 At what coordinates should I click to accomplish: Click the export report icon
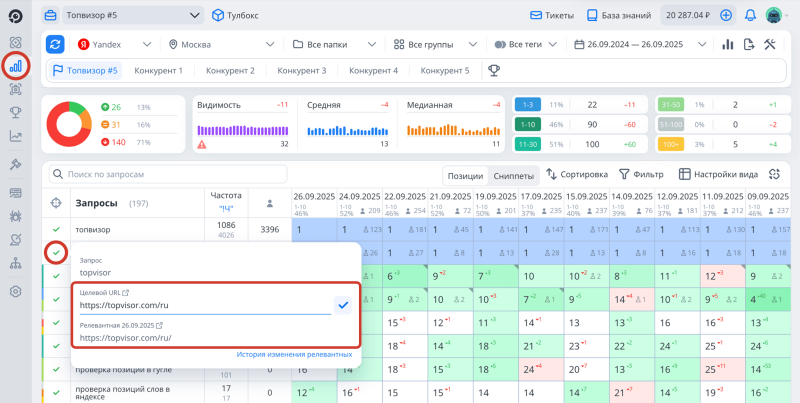coord(748,45)
